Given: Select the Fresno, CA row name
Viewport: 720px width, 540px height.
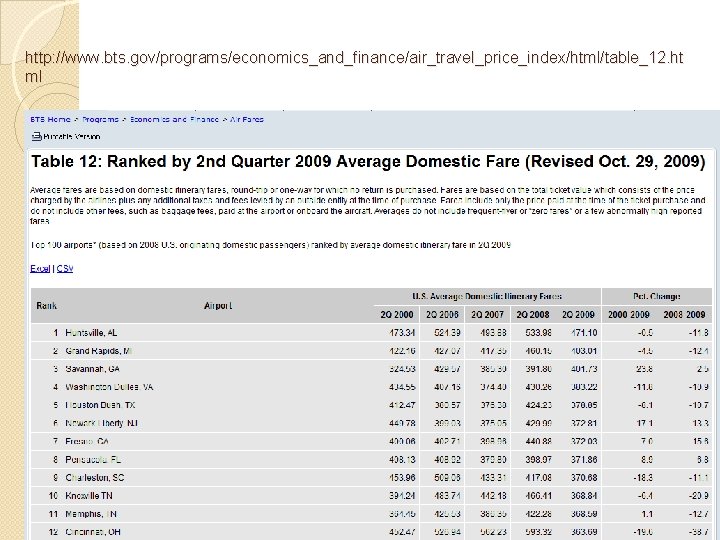Looking at the screenshot, I should [87, 441].
